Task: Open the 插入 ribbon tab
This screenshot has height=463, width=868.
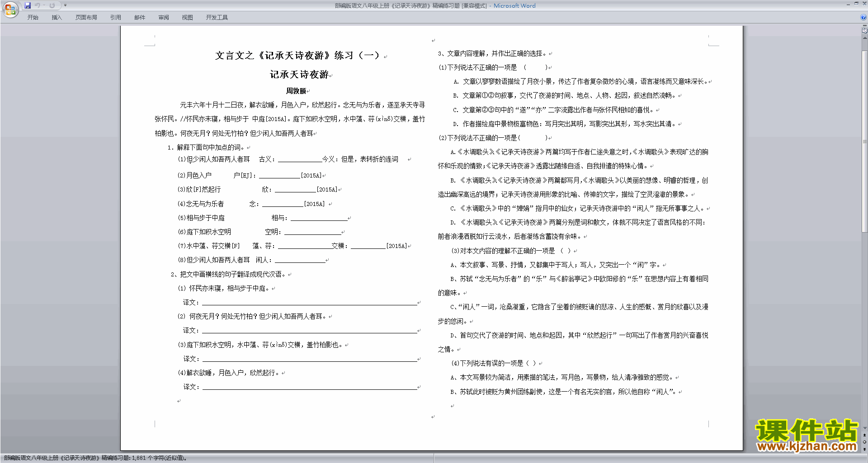Action: [57, 18]
